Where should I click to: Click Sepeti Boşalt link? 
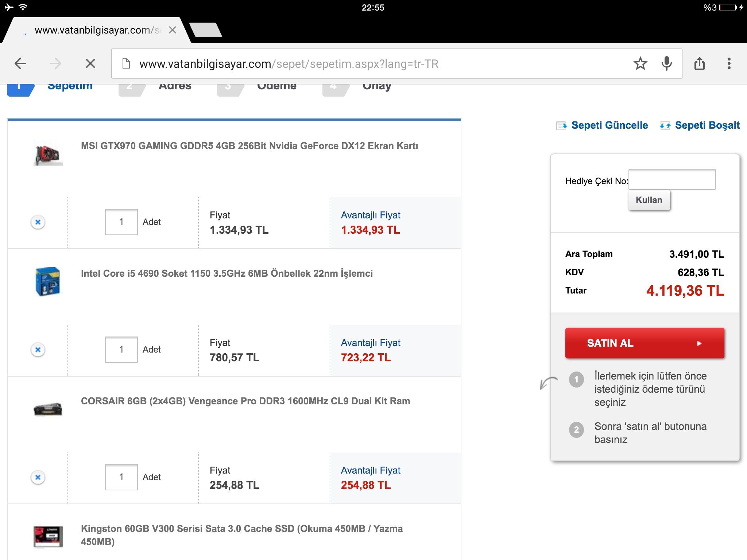[707, 125]
